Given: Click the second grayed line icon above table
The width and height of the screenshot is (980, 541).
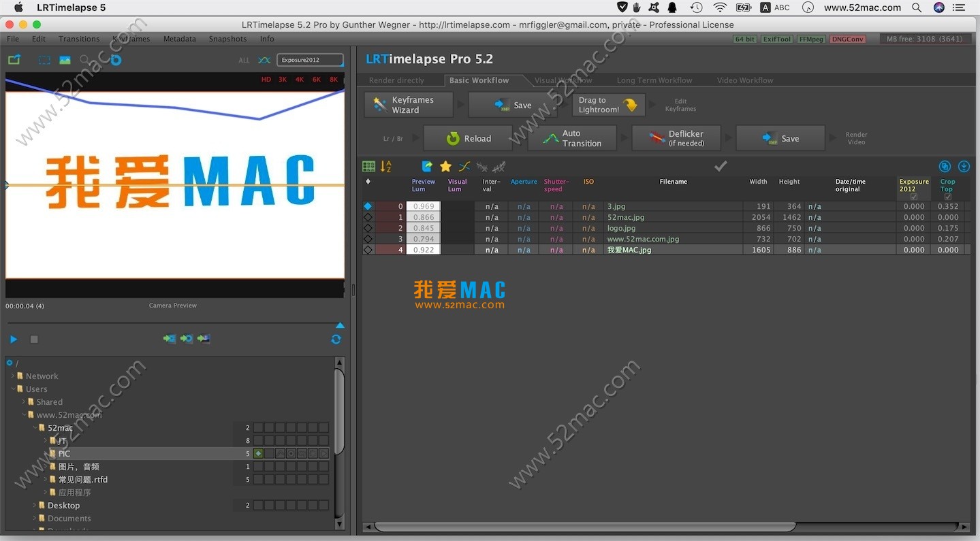Looking at the screenshot, I should click(x=499, y=167).
